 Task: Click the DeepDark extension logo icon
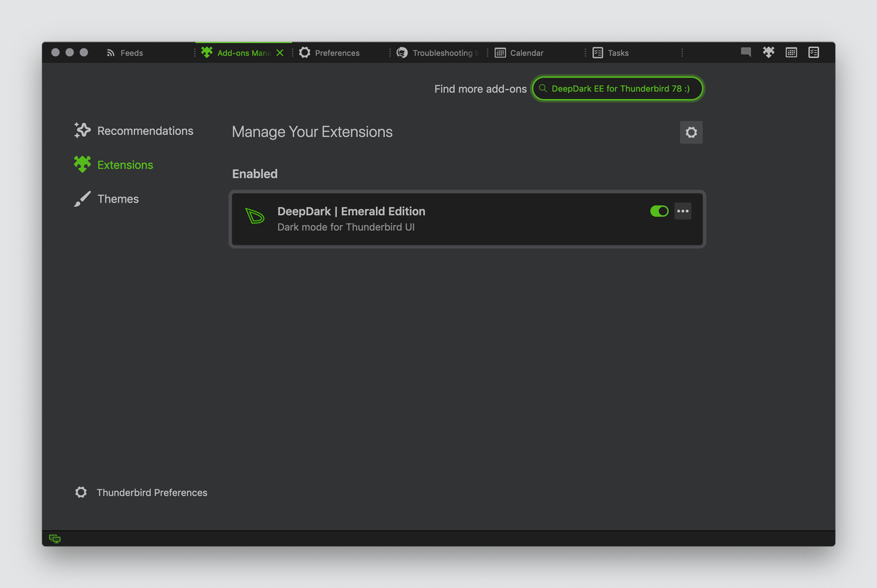(255, 216)
